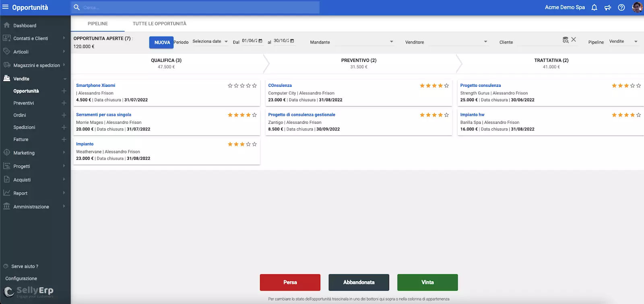The width and height of the screenshot is (644, 304).
Task: Open Ordini in sidebar
Action: [x=20, y=115]
